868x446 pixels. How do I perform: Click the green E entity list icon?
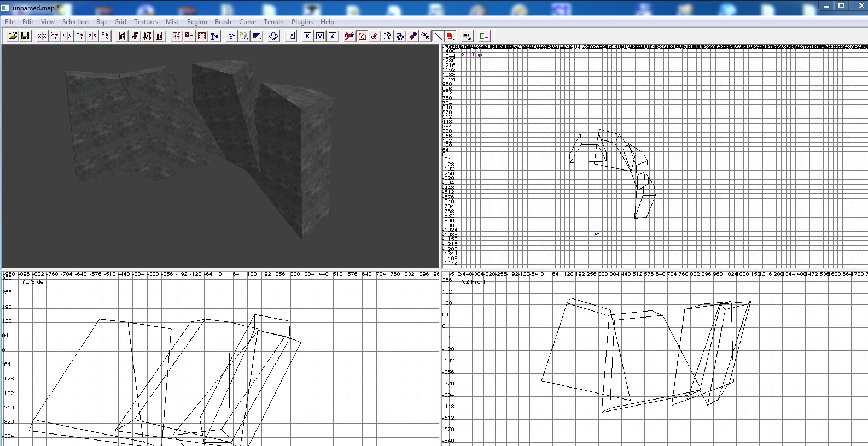tap(484, 36)
